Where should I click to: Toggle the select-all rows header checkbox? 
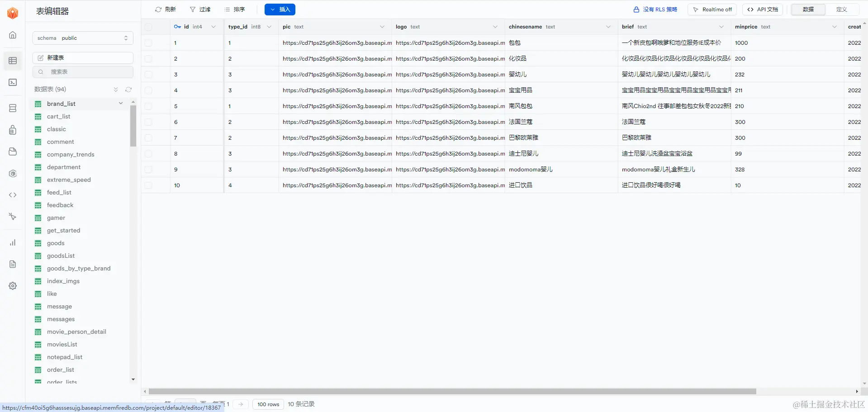[148, 27]
